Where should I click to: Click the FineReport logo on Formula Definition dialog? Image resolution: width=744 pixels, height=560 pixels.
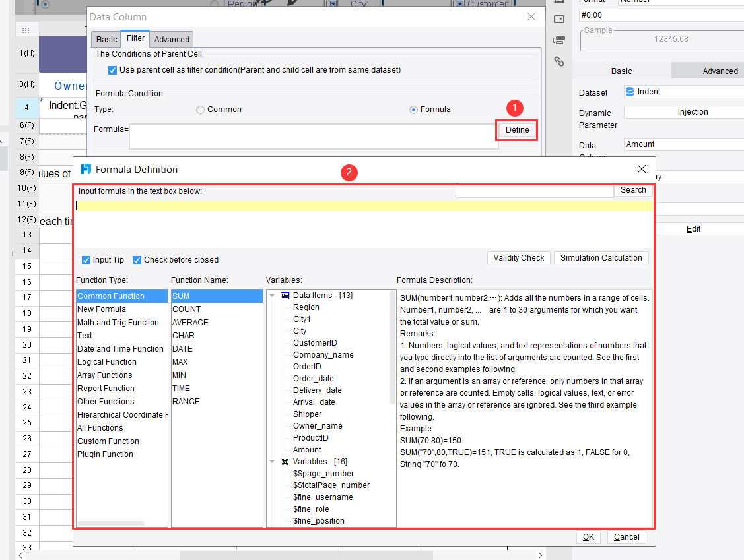(x=86, y=169)
